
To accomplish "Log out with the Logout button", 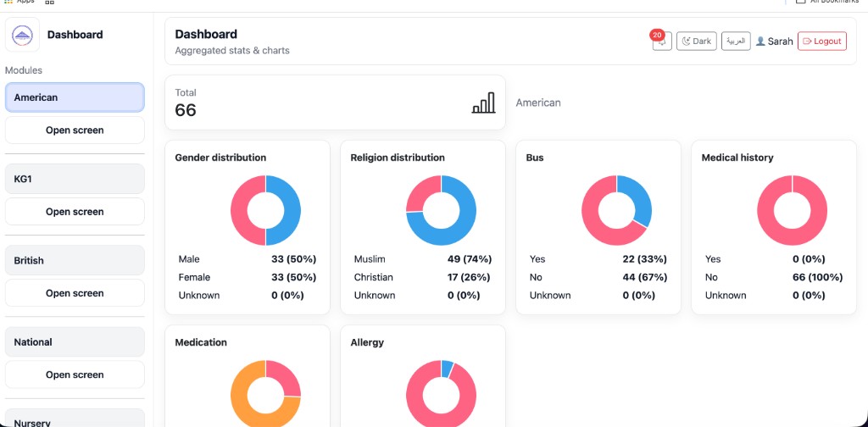I will (x=821, y=41).
